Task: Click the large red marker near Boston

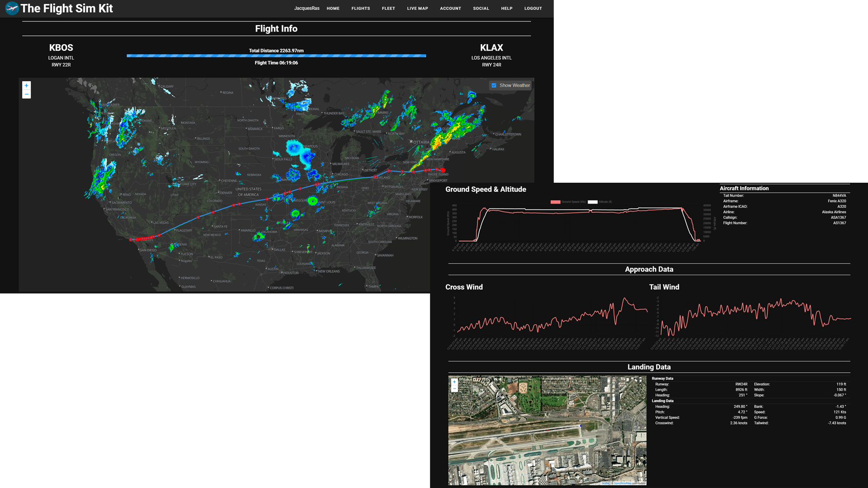Action: pyautogui.click(x=443, y=171)
